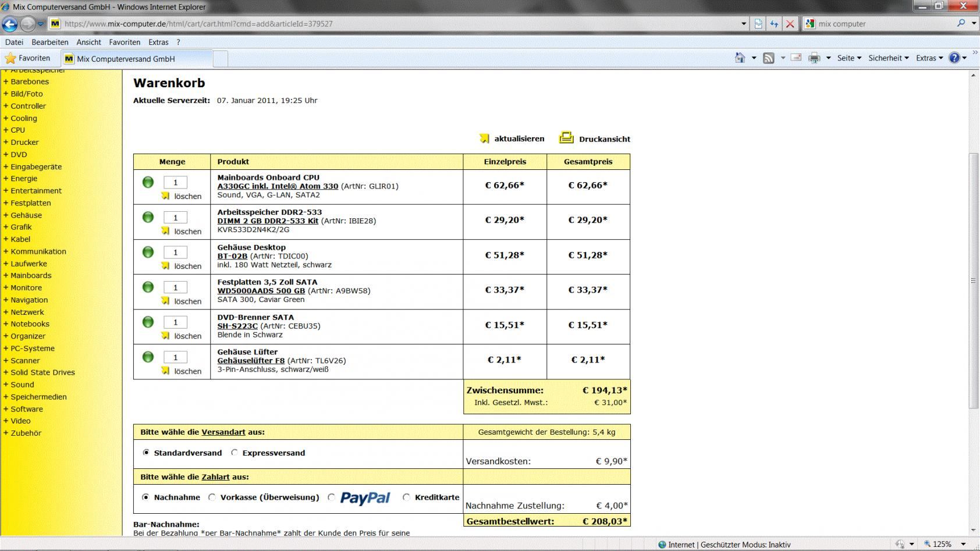
Task: Click green availability dot for SH-S223C burner
Action: pyautogui.click(x=148, y=322)
